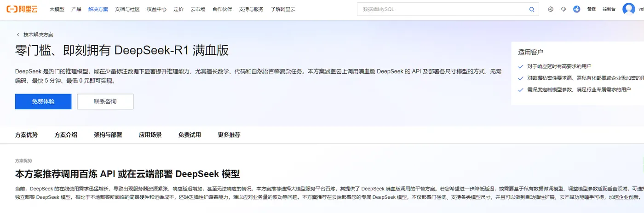Click the checkmark beside 对数据私密性要求高
Viewport: 644px width, 213px height.
[x=521, y=78]
